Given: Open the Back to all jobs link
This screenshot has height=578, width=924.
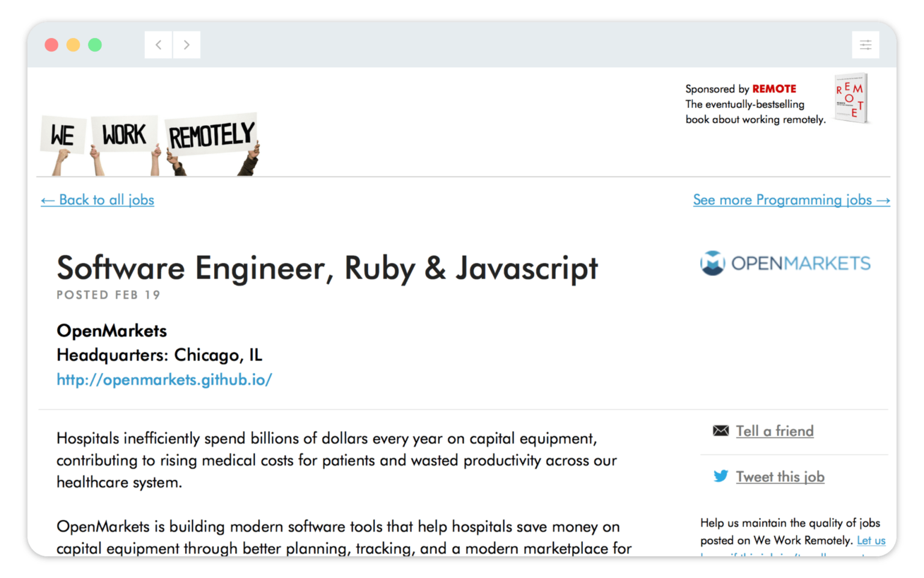Looking at the screenshot, I should click(x=97, y=200).
